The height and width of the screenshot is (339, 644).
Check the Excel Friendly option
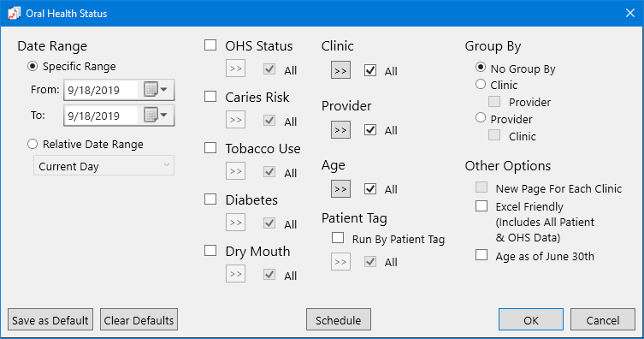click(x=482, y=205)
